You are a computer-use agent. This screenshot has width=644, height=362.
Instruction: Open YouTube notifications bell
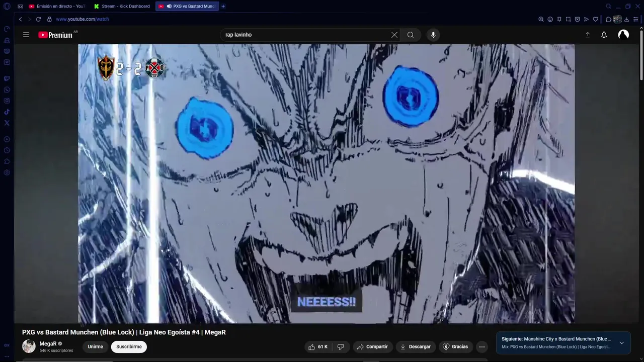[604, 35]
